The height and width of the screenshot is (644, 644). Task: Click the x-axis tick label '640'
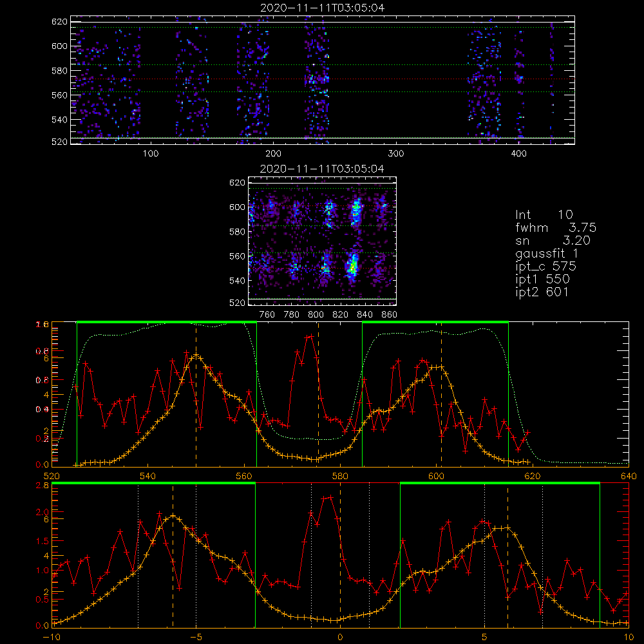point(629,476)
